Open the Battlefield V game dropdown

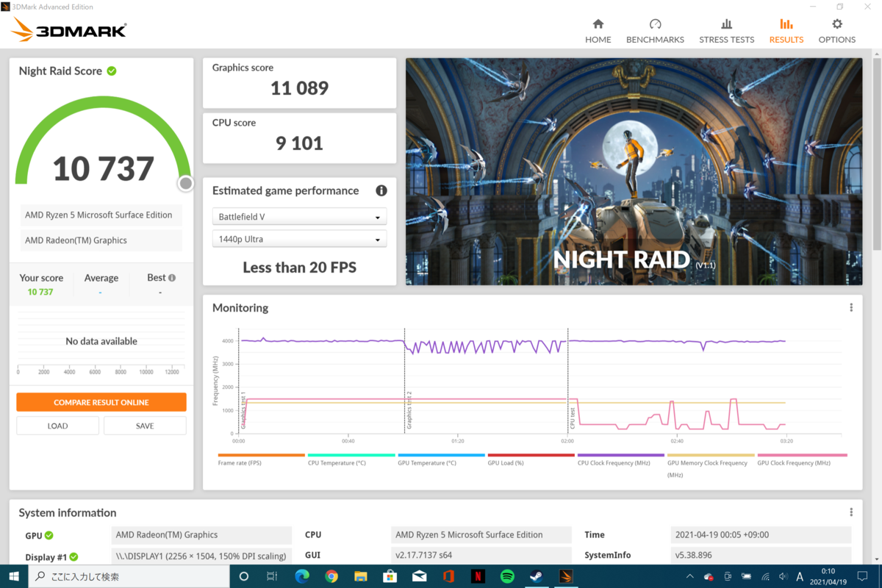(299, 217)
